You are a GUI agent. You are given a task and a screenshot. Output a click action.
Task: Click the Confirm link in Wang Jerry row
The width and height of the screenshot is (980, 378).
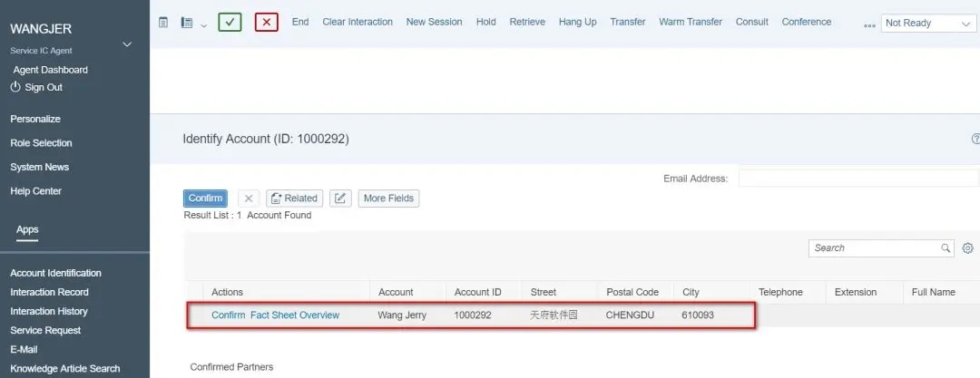(x=228, y=315)
